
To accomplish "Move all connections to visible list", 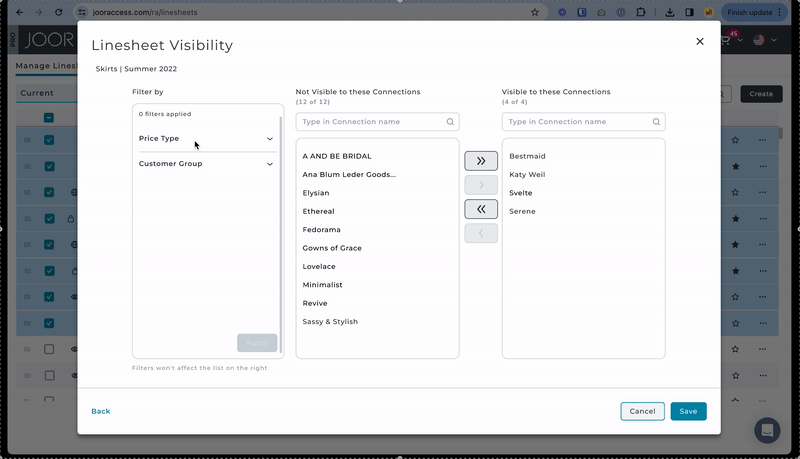I will [481, 160].
